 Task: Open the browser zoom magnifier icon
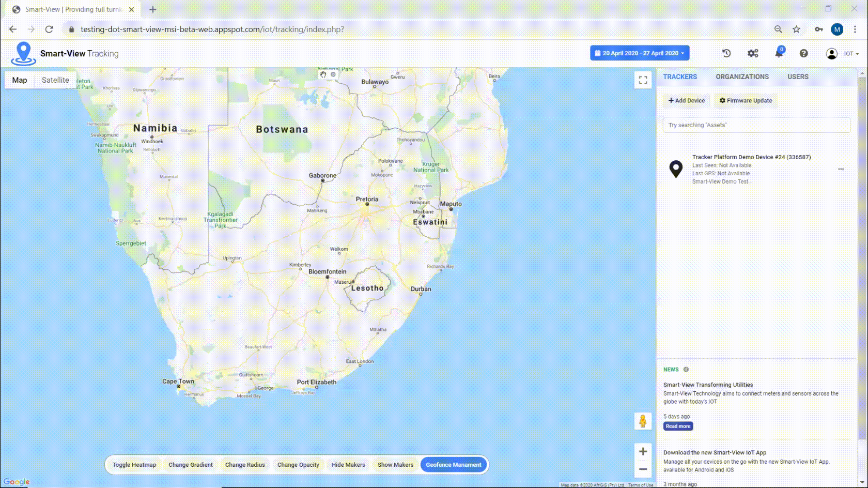click(778, 29)
